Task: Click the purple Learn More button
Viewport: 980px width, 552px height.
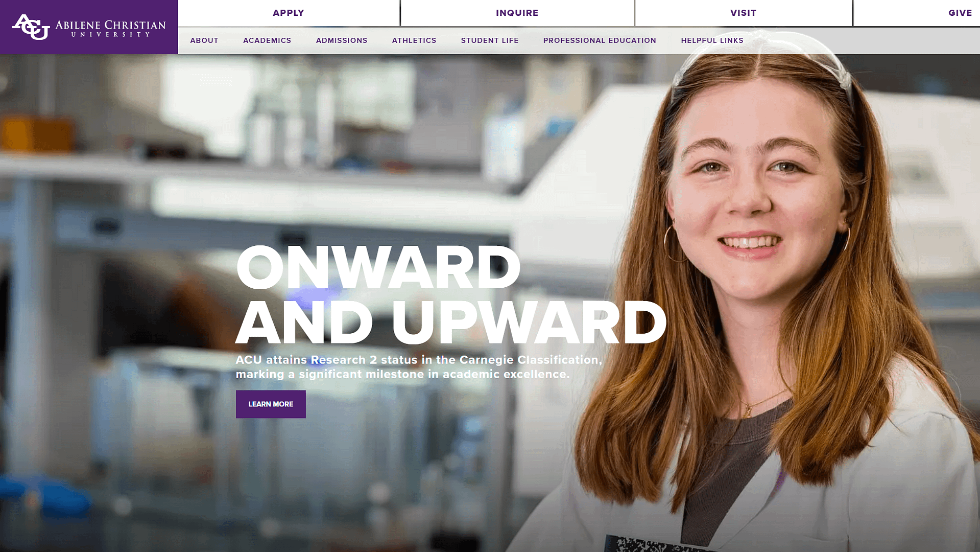Action: (x=271, y=404)
